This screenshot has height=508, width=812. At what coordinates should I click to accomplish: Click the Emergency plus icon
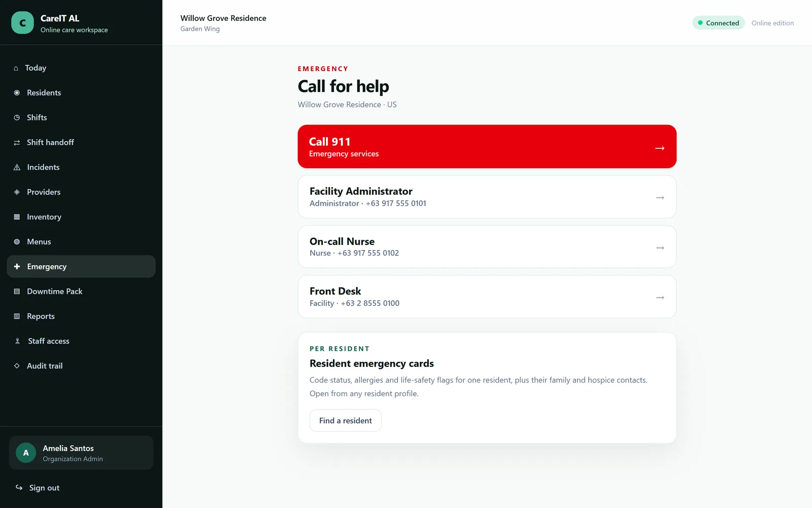[x=17, y=266]
